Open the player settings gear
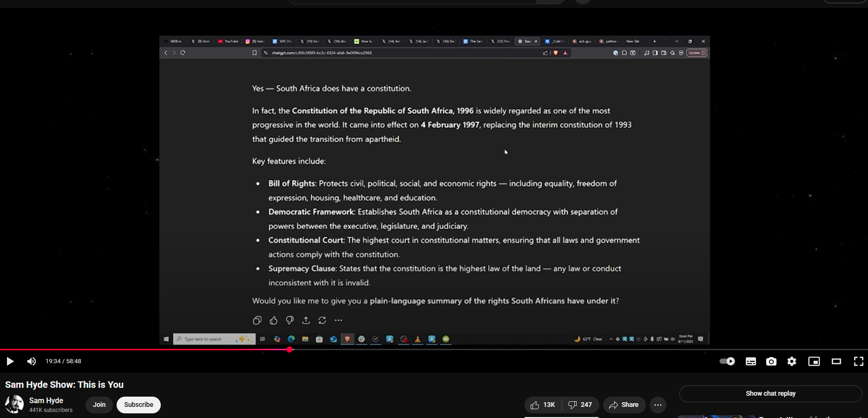Viewport: 868px width, 418px height. (x=792, y=361)
